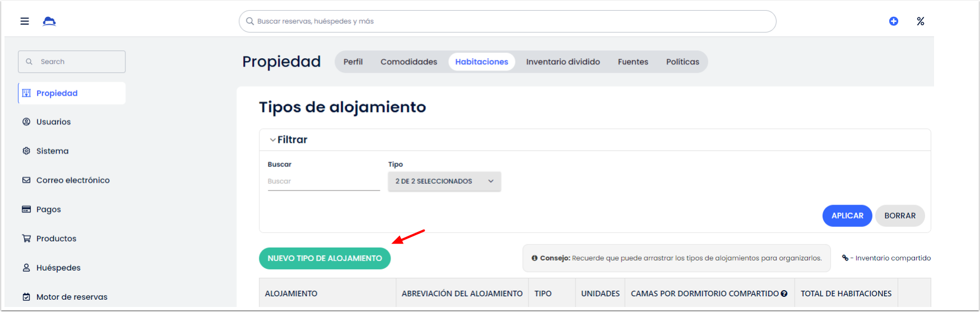Image resolution: width=980 pixels, height=312 pixels.
Task: Click the Usuarios person icon
Action: [x=26, y=122]
